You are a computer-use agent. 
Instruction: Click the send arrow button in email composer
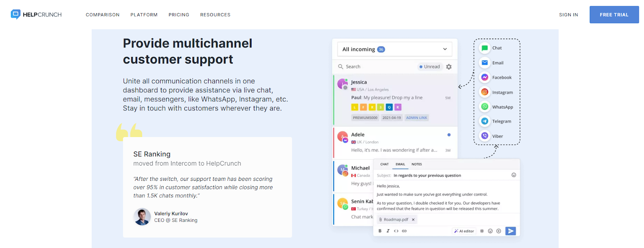[x=510, y=231]
